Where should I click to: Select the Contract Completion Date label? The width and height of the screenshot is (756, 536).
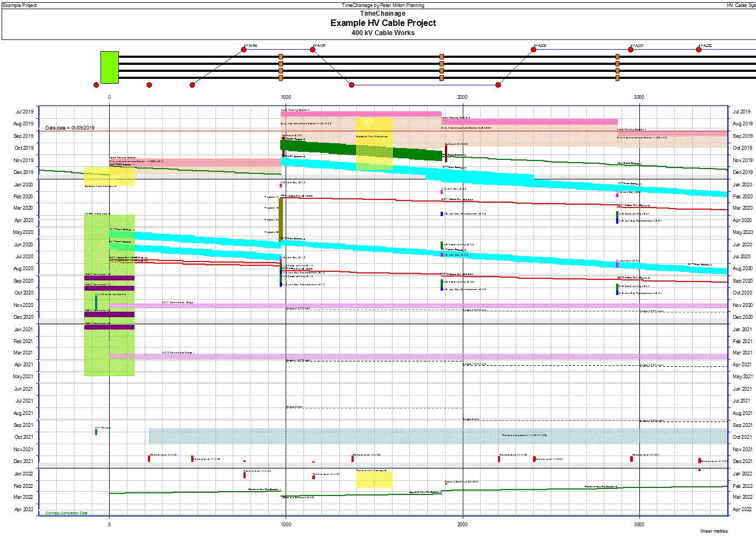66,513
